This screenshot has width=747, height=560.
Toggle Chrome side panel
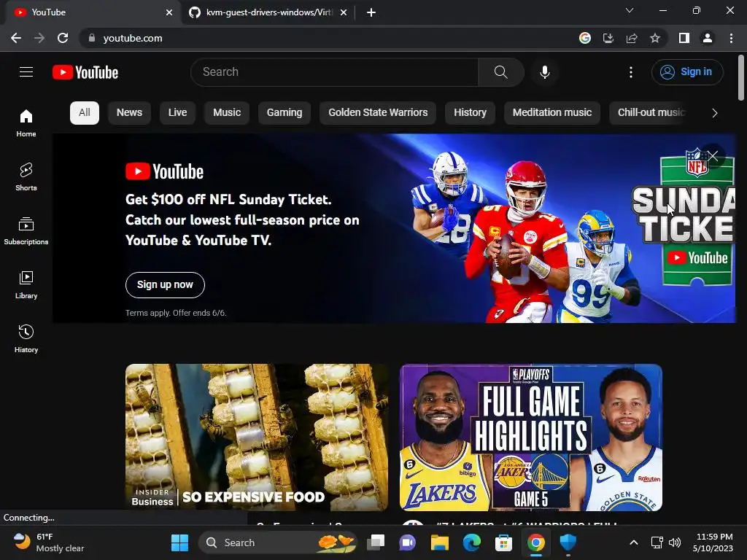[684, 38]
